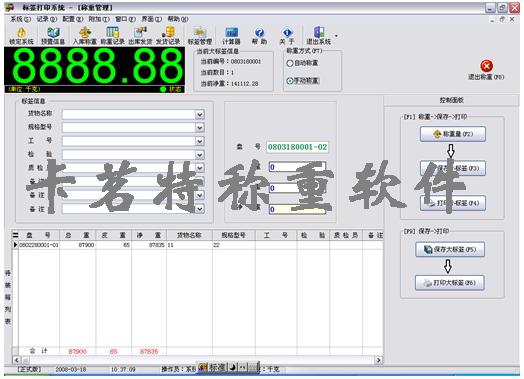
Task: Open 称重记录 weighing records icon
Action: click(x=113, y=36)
